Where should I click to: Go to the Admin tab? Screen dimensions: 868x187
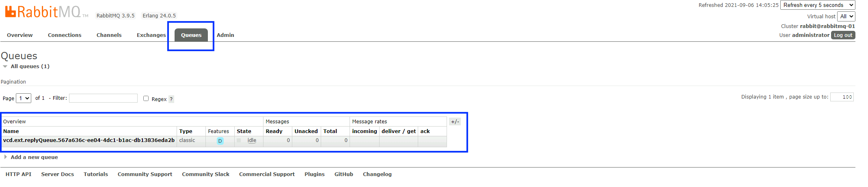tap(225, 35)
